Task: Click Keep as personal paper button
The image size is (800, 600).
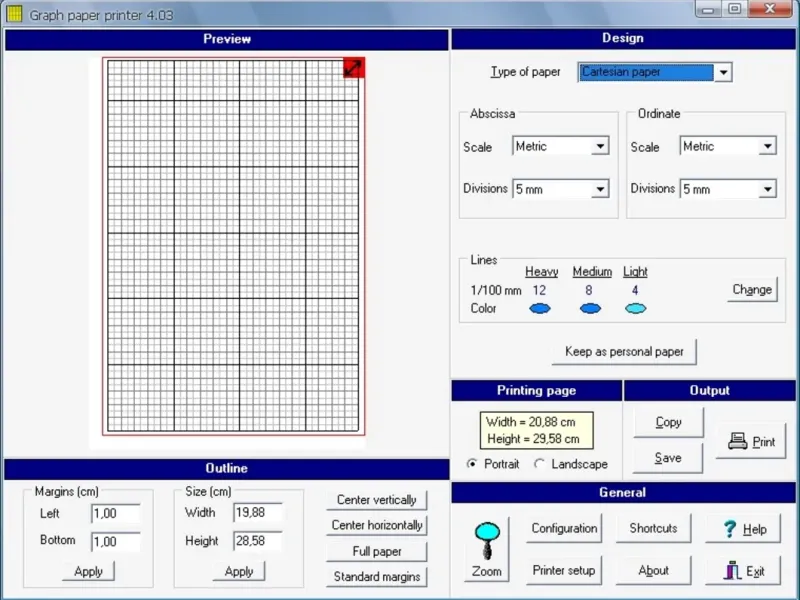Action: tap(624, 352)
